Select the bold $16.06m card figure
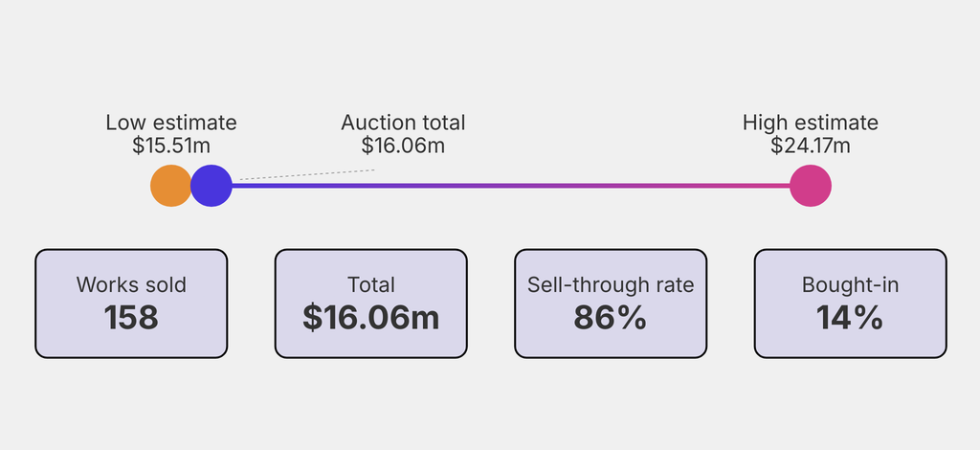The height and width of the screenshot is (450, 980). (371, 318)
